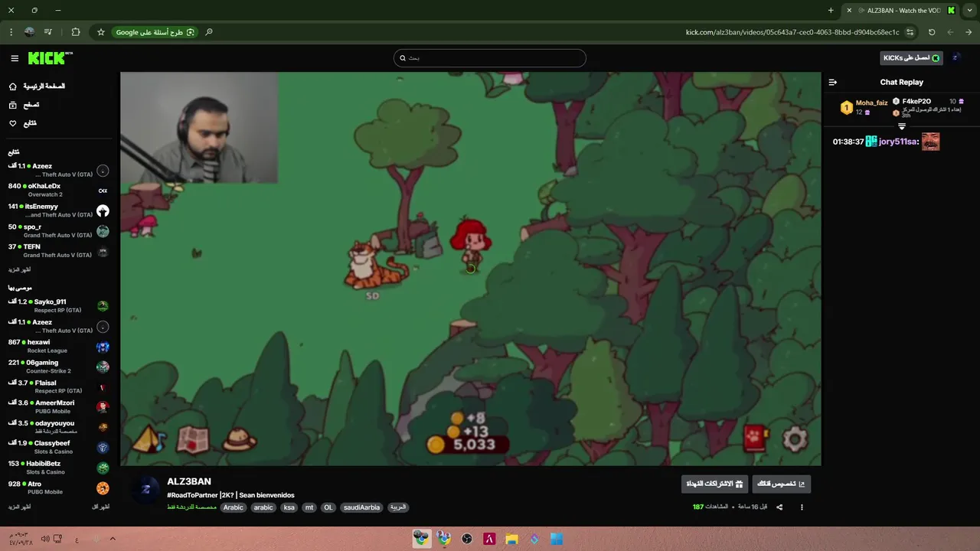This screenshot has height=551, width=980.
Task: Share the video with share icon
Action: [779, 507]
